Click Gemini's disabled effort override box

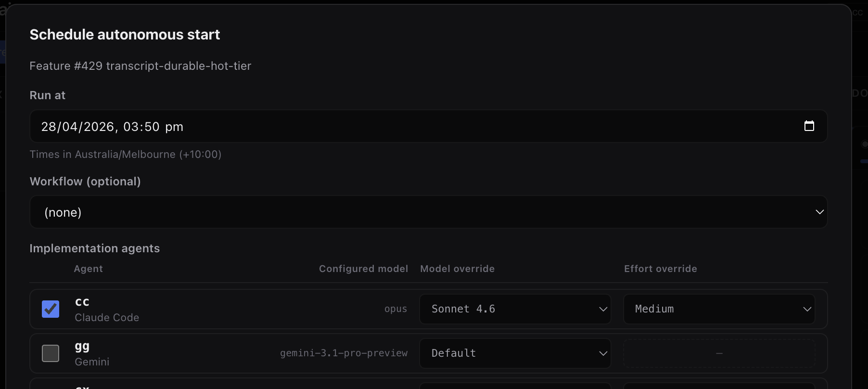(719, 353)
